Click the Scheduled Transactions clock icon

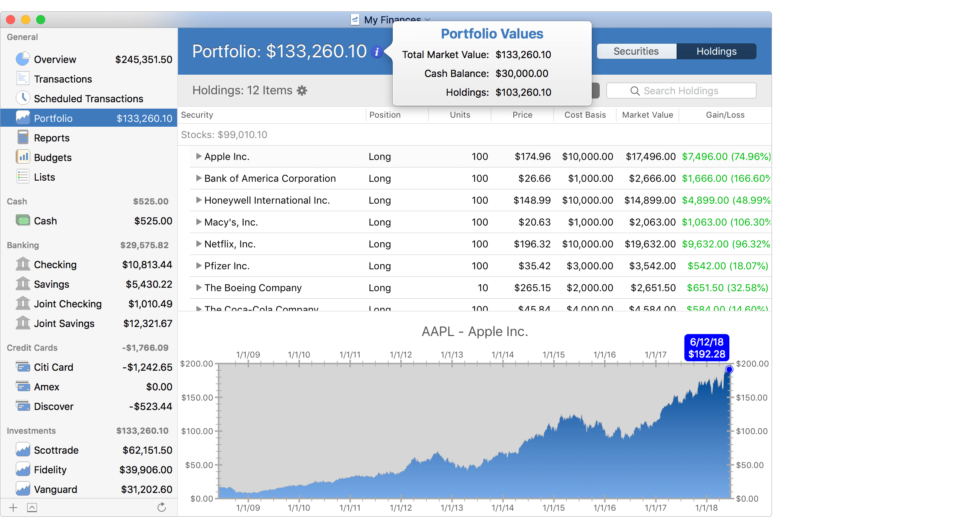pos(23,98)
